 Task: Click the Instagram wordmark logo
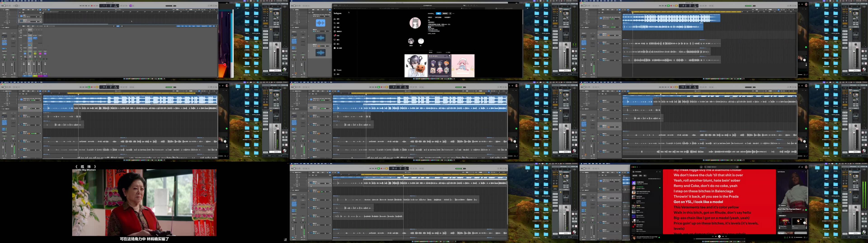coord(338,14)
